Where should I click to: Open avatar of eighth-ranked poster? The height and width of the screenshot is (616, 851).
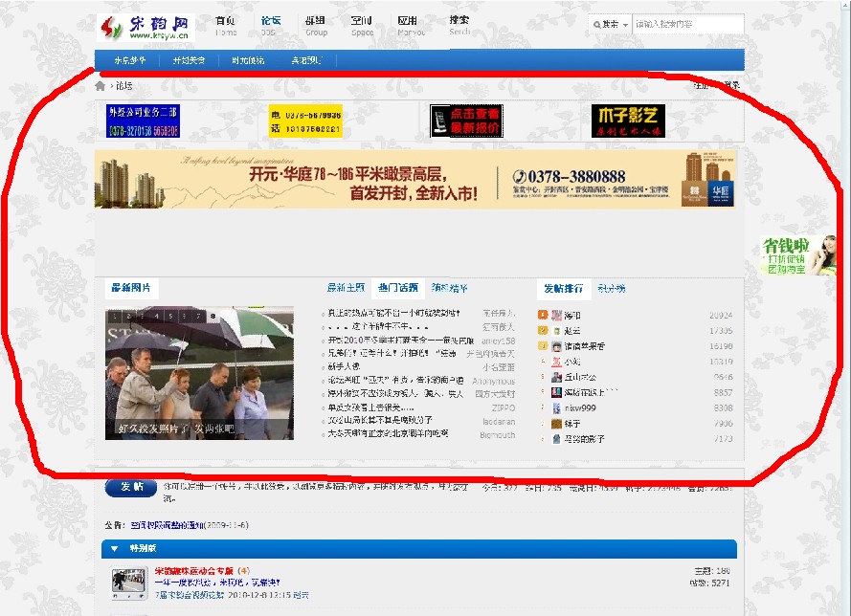pos(556,424)
